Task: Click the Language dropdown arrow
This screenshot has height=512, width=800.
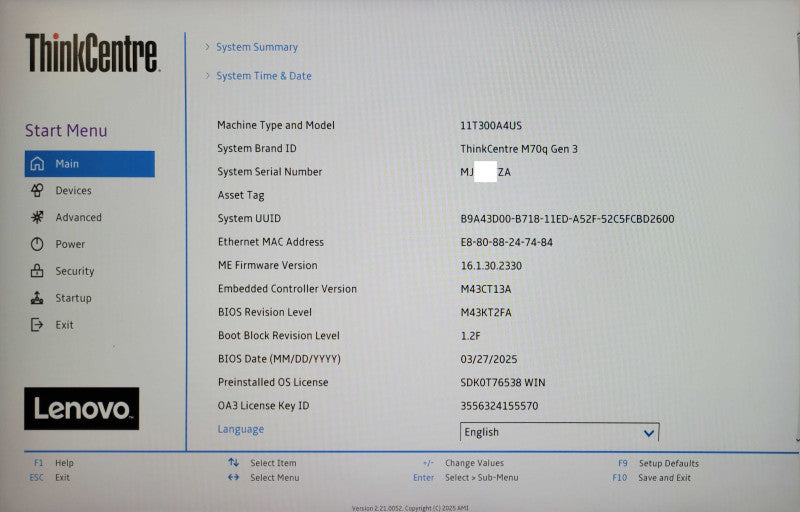Action: [648, 433]
